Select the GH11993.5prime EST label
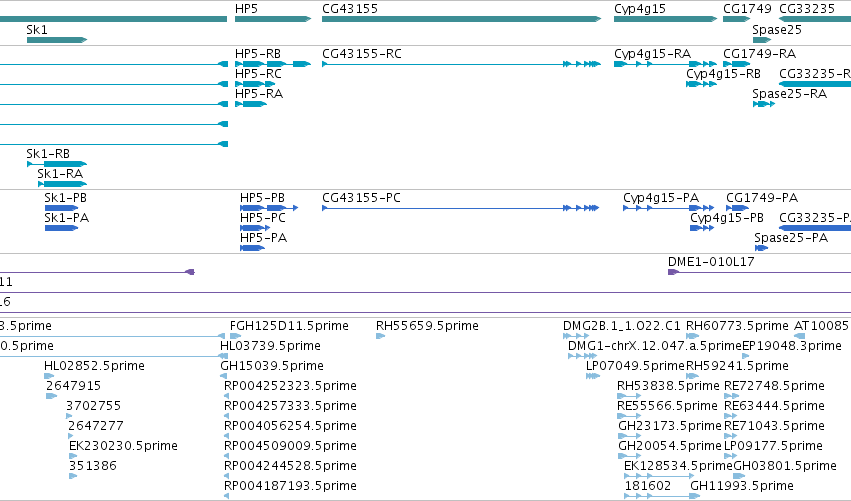Screen dimensions: 851x501 pyautogui.click(x=742, y=486)
